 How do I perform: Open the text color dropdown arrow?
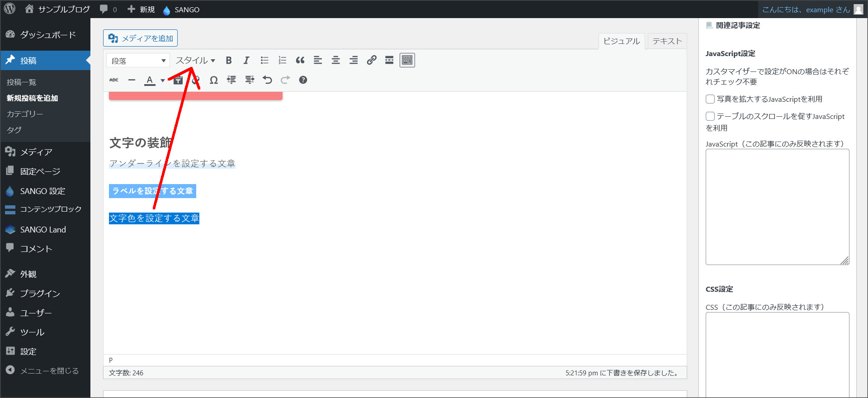163,81
